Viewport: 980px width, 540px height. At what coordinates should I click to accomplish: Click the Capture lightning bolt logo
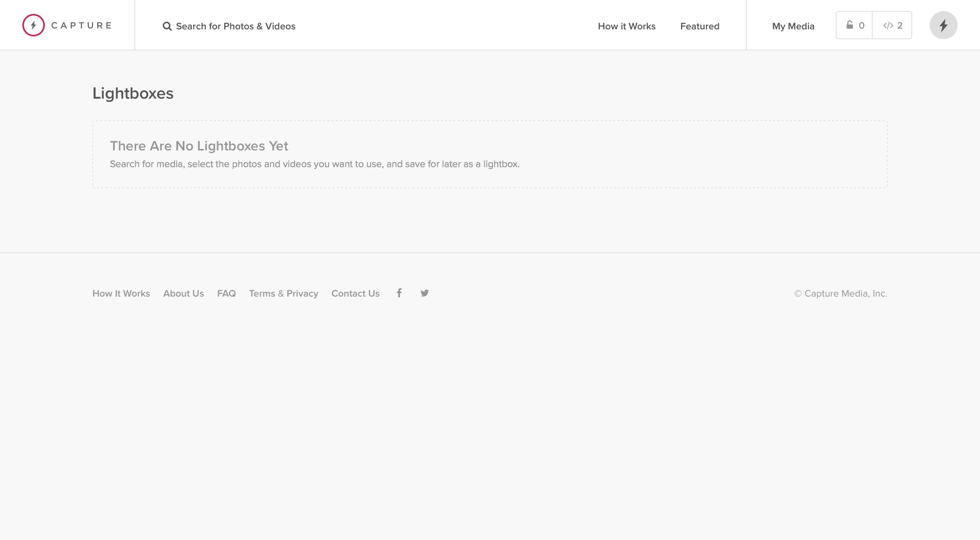pyautogui.click(x=33, y=25)
